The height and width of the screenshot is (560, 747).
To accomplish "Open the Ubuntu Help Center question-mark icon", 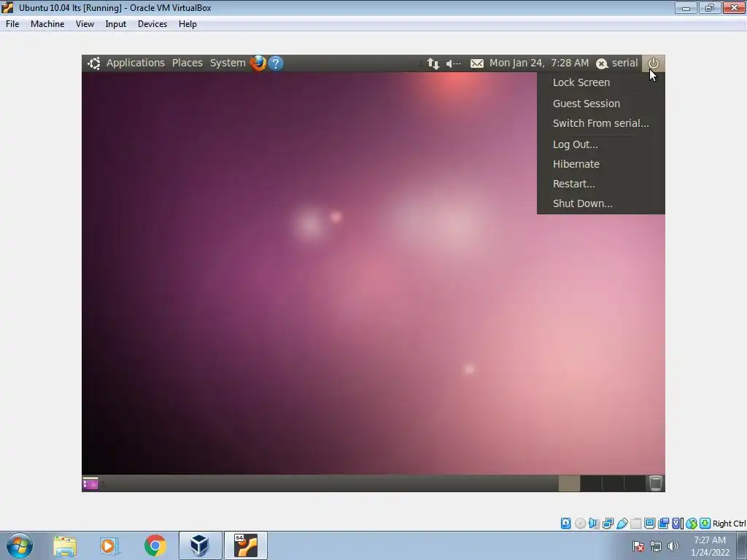I will coord(276,63).
